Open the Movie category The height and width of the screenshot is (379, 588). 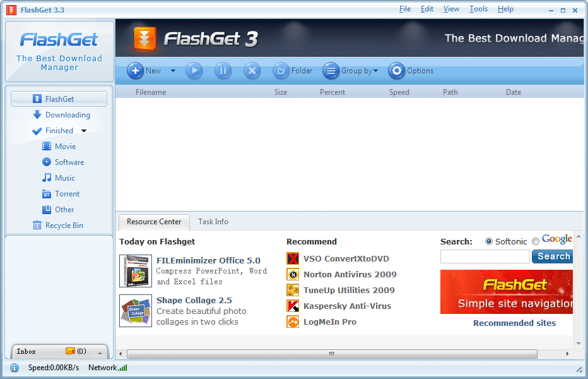(59, 147)
